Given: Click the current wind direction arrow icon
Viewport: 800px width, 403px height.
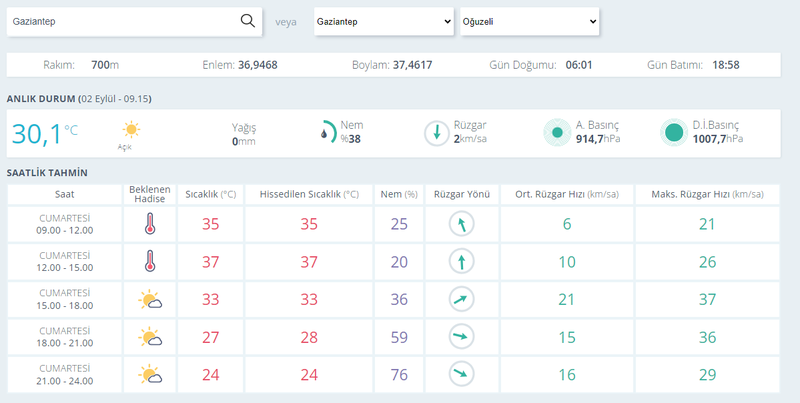Looking at the screenshot, I should click(x=437, y=134).
